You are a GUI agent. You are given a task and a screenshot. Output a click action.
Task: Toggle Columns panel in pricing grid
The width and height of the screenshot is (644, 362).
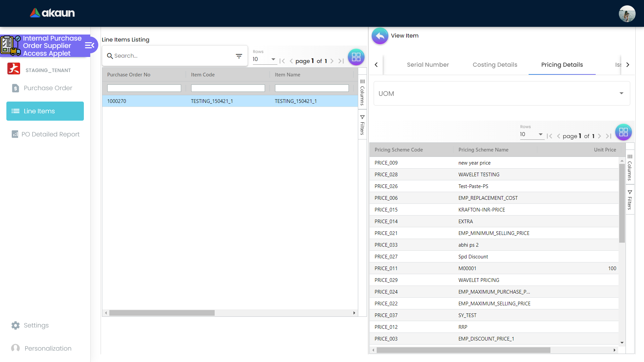click(630, 167)
